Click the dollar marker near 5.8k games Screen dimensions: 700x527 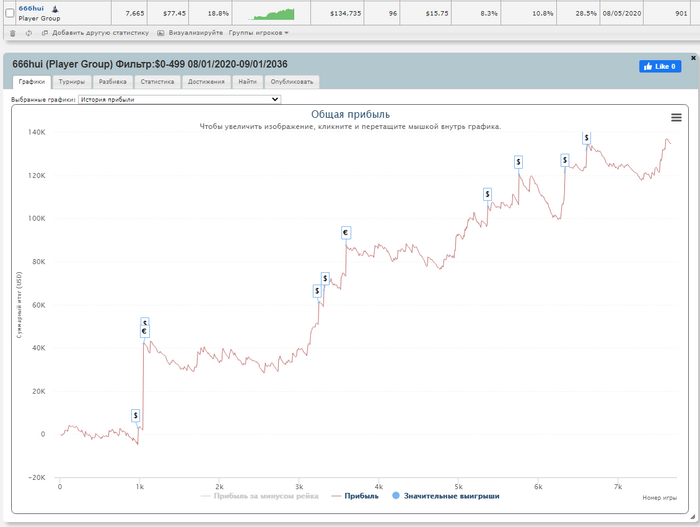(x=518, y=162)
